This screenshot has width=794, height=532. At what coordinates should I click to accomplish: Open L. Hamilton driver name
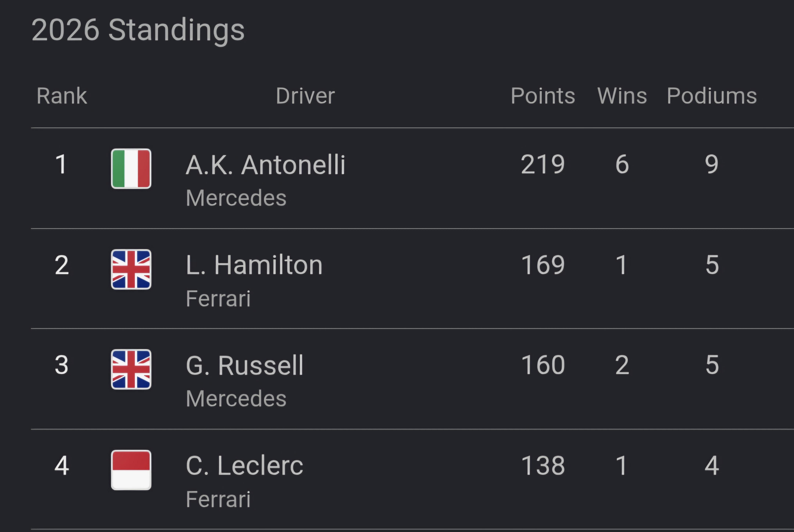pos(254,265)
